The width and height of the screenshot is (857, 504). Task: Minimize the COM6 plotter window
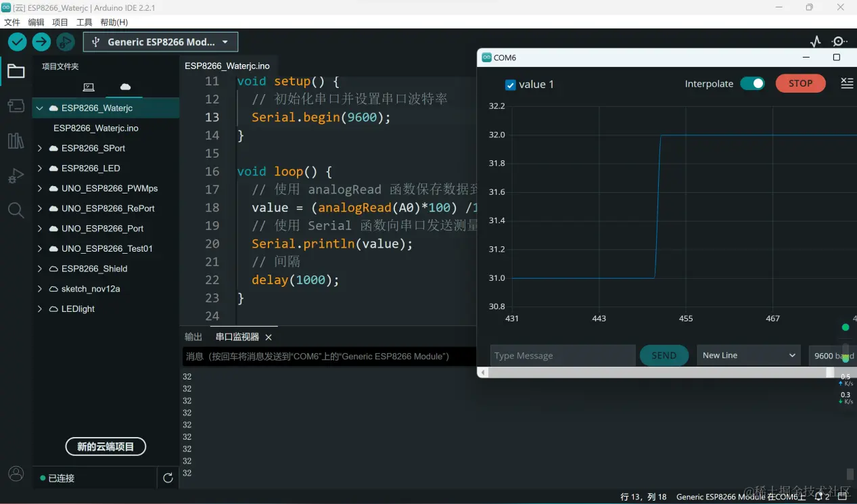click(x=806, y=58)
